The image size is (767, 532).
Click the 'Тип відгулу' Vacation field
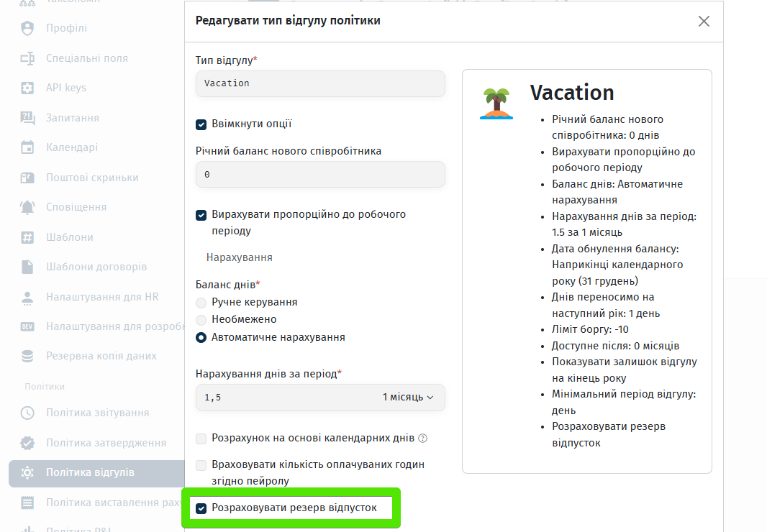[320, 83]
